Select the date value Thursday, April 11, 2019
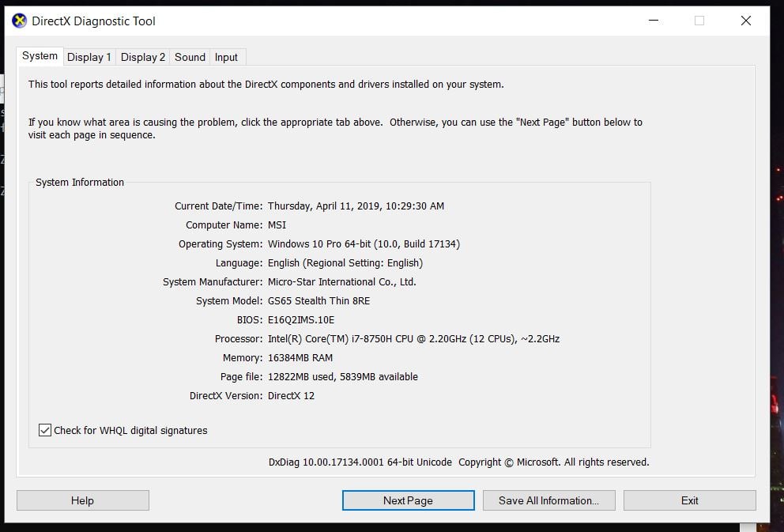Screen dimensions: 784x532 356,206
